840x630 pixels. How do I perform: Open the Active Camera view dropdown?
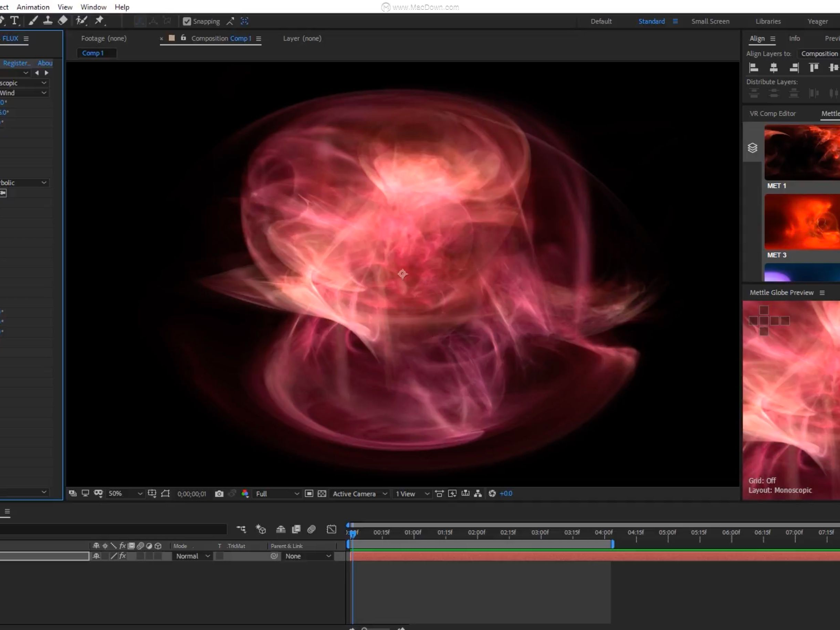tap(360, 494)
